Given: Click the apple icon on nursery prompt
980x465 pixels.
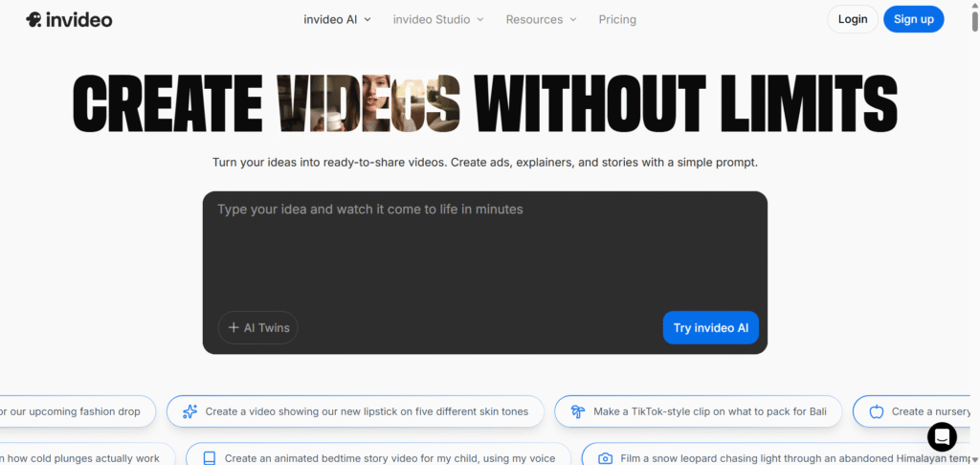Looking at the screenshot, I should point(876,411).
